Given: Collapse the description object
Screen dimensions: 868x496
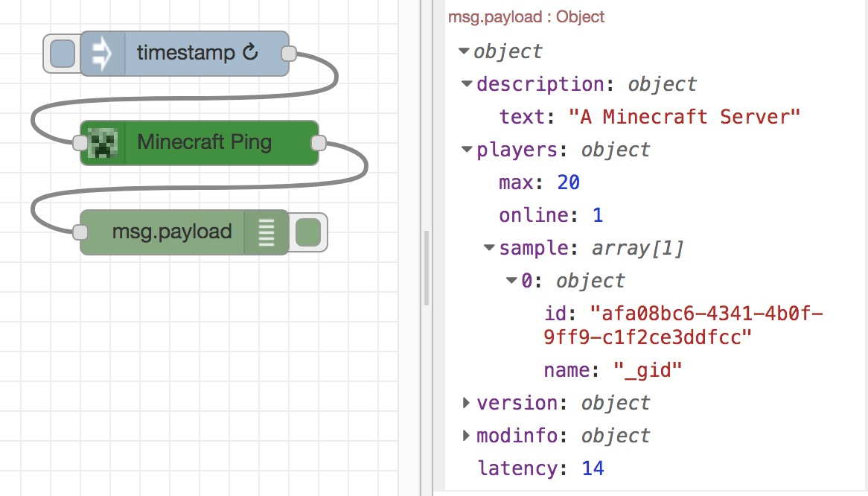Looking at the screenshot, I should coord(467,83).
